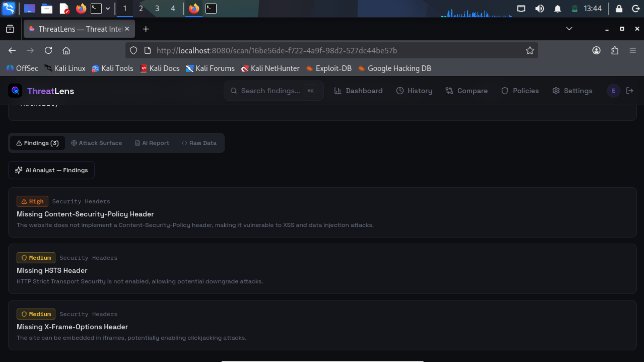Viewport: 644px width, 362px height.
Task: Close the ThreatLens tab
Action: 127,29
